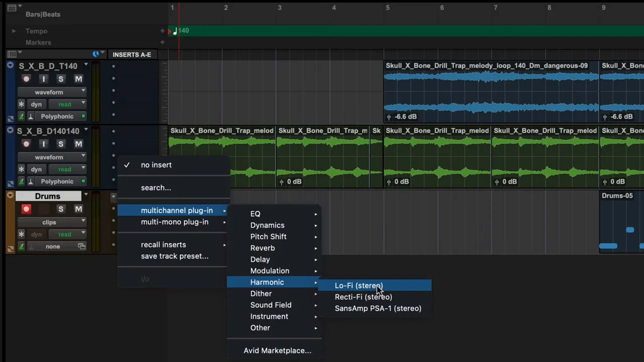
Task: Click the save track preset option
Action: coord(174,256)
